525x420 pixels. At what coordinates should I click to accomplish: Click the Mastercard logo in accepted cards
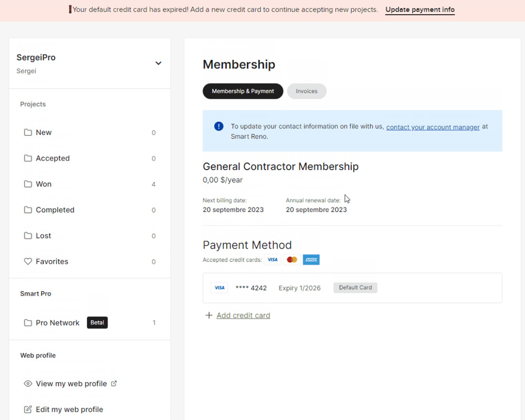(x=292, y=260)
